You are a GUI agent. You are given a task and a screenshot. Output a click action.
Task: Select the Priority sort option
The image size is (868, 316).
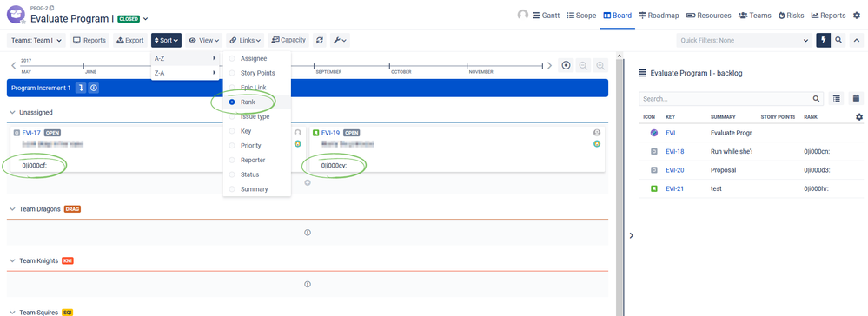257,146
